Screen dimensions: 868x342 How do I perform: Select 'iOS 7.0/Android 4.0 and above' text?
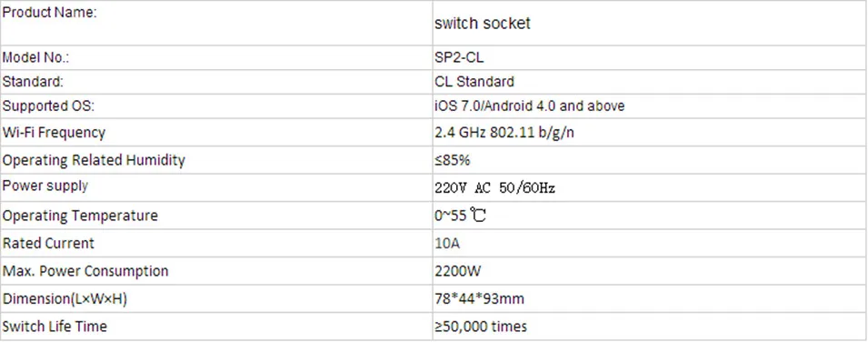pos(530,106)
